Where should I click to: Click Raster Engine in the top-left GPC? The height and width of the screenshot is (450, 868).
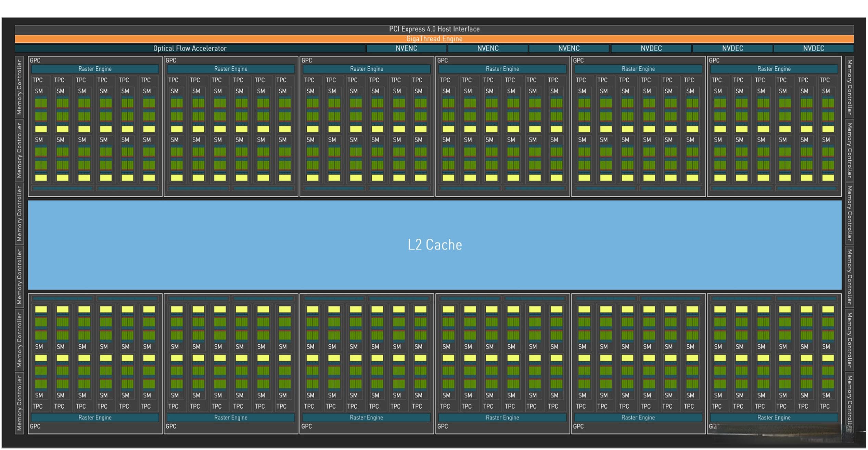(95, 69)
